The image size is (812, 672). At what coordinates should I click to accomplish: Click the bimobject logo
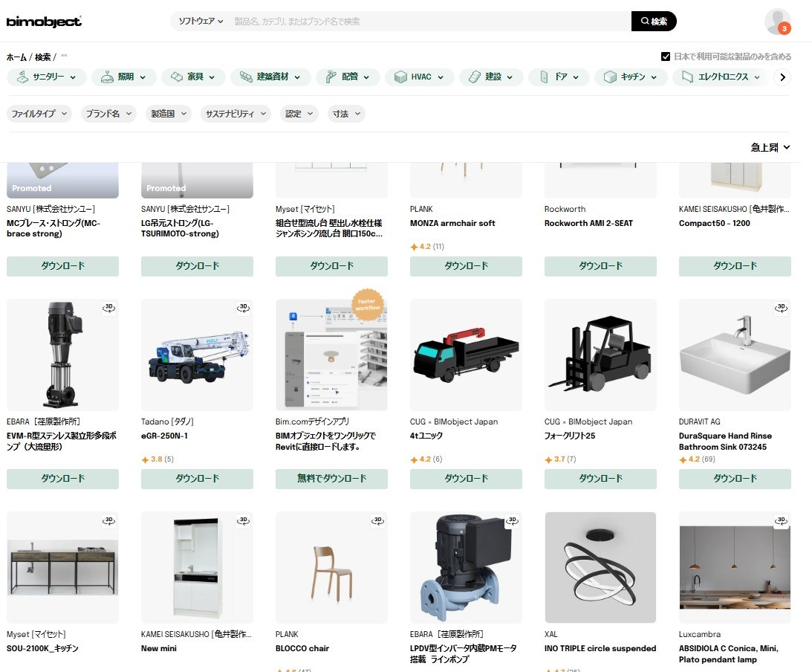pyautogui.click(x=44, y=22)
